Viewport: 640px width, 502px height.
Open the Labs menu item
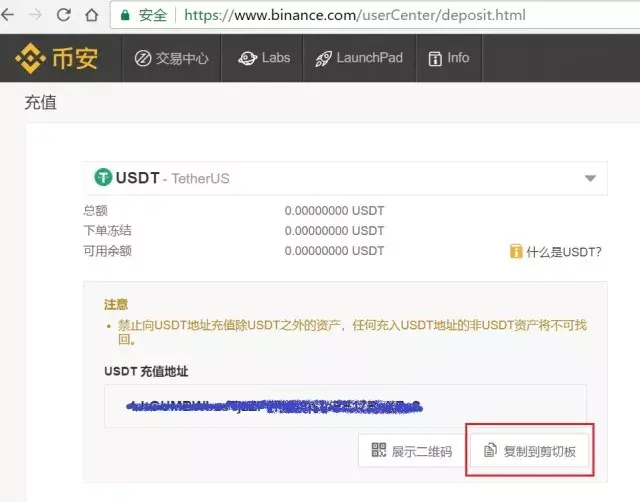click(264, 58)
